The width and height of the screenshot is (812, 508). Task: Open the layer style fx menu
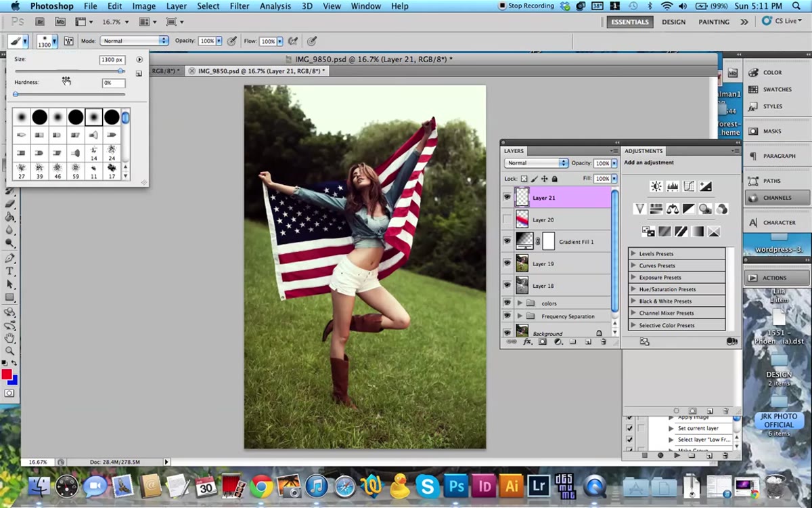(528, 342)
